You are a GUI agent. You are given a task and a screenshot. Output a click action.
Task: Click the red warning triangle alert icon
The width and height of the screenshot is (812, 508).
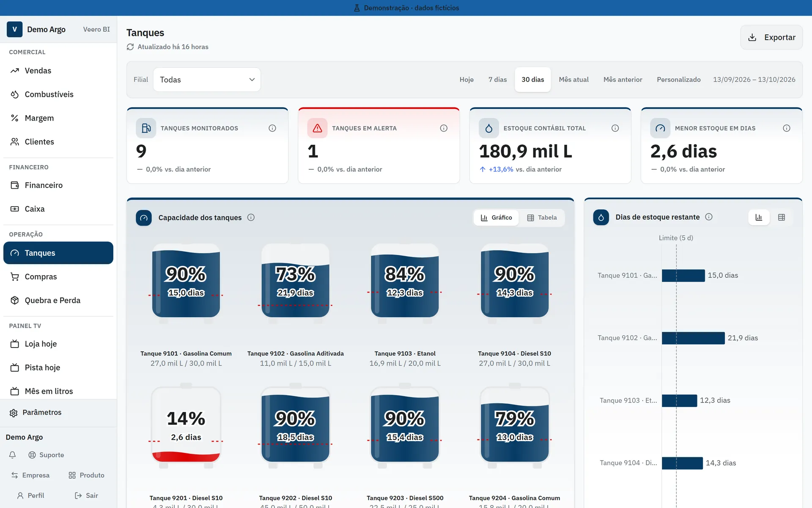point(317,128)
